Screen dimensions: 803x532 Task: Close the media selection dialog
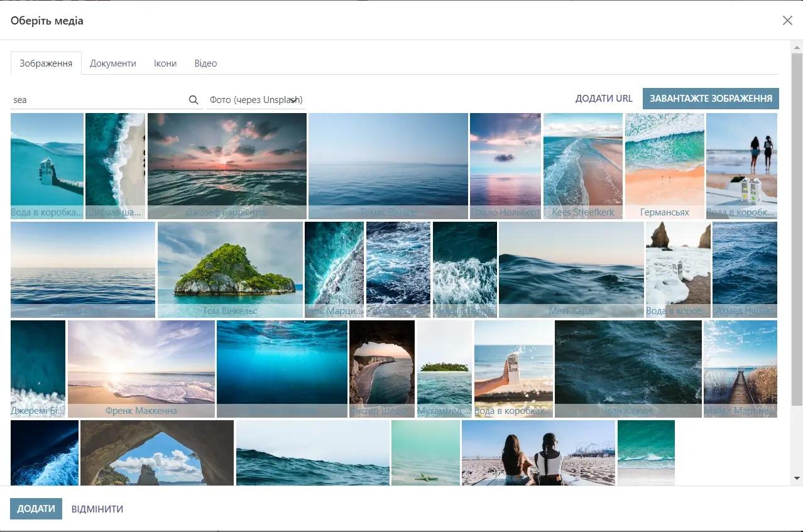click(x=787, y=21)
